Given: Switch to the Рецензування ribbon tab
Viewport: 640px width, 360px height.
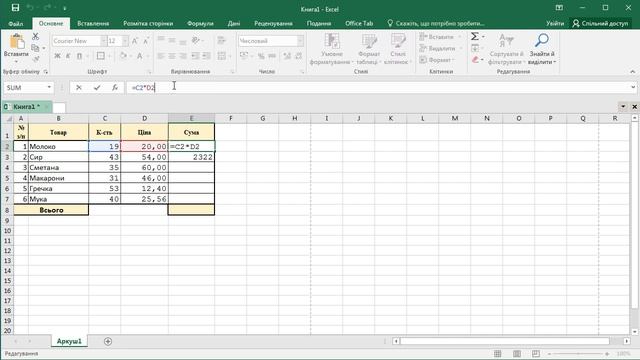Looking at the screenshot, I should 273,23.
